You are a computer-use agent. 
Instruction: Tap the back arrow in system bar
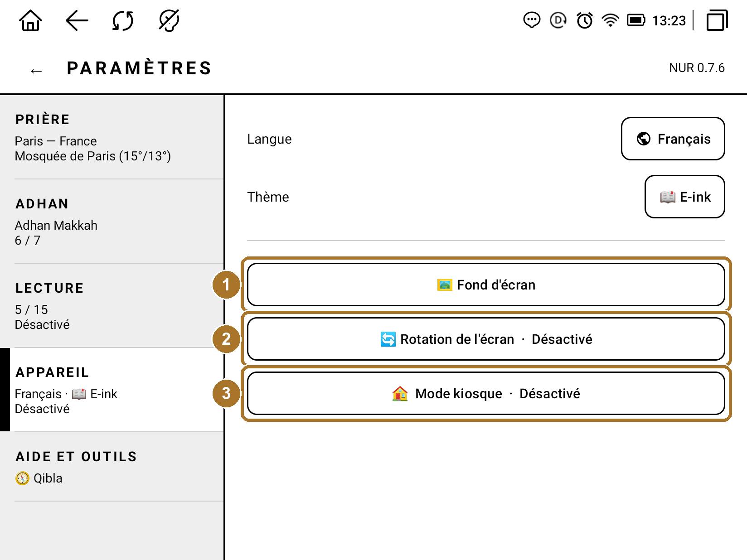tap(77, 21)
